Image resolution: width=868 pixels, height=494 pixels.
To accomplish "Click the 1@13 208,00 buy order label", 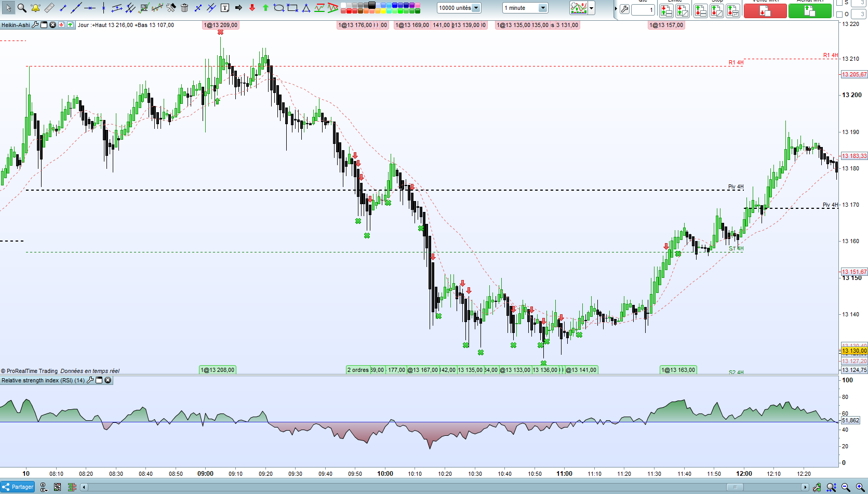I will click(x=218, y=370).
